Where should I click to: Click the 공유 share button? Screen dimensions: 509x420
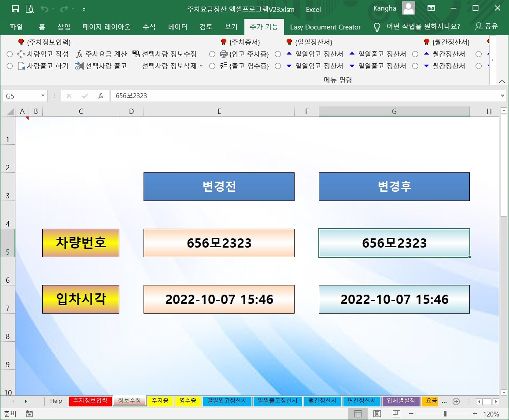pyautogui.click(x=486, y=26)
